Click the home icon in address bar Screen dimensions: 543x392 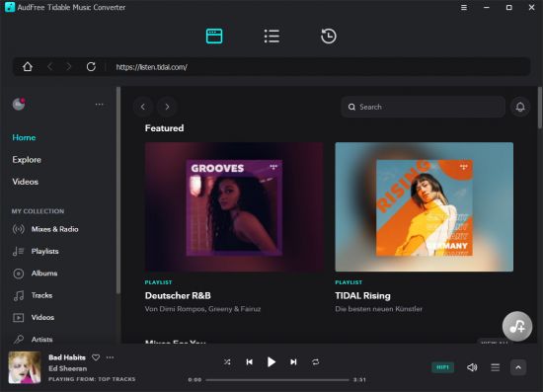click(28, 66)
